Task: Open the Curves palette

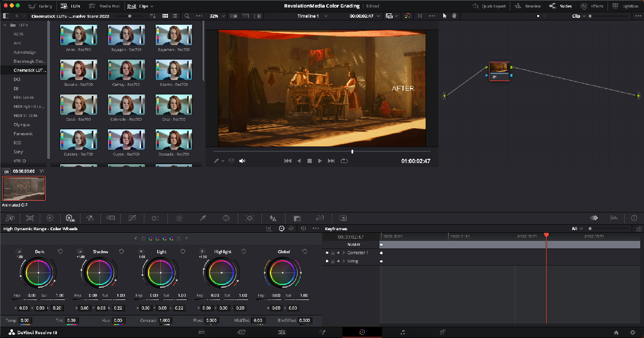Action: (132, 218)
